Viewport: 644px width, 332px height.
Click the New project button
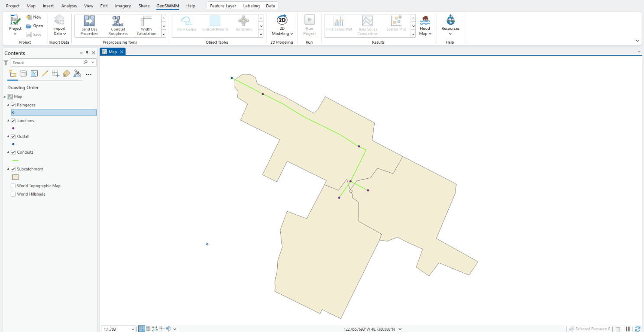click(34, 17)
